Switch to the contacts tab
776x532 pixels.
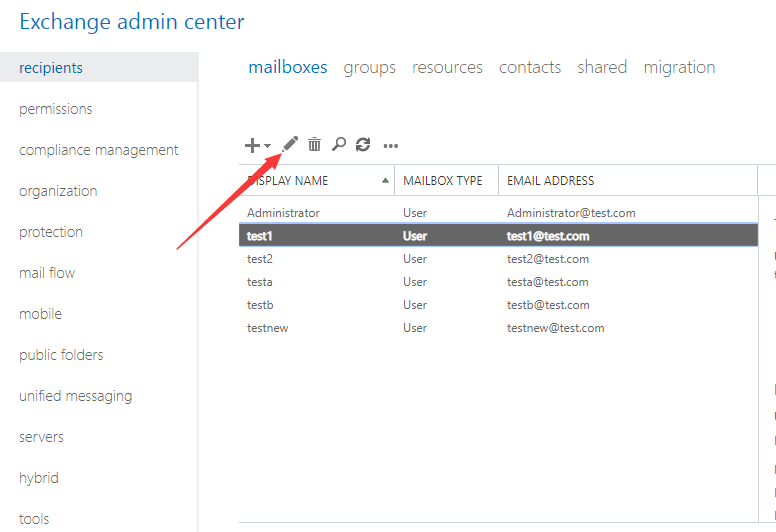[x=530, y=67]
